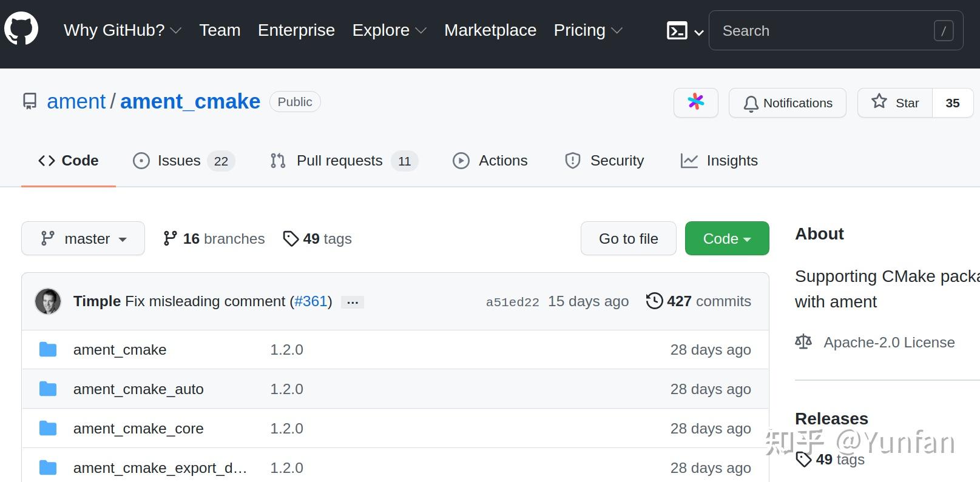The height and width of the screenshot is (482, 980).
Task: Open the ament_cmake_auto folder
Action: 138,389
